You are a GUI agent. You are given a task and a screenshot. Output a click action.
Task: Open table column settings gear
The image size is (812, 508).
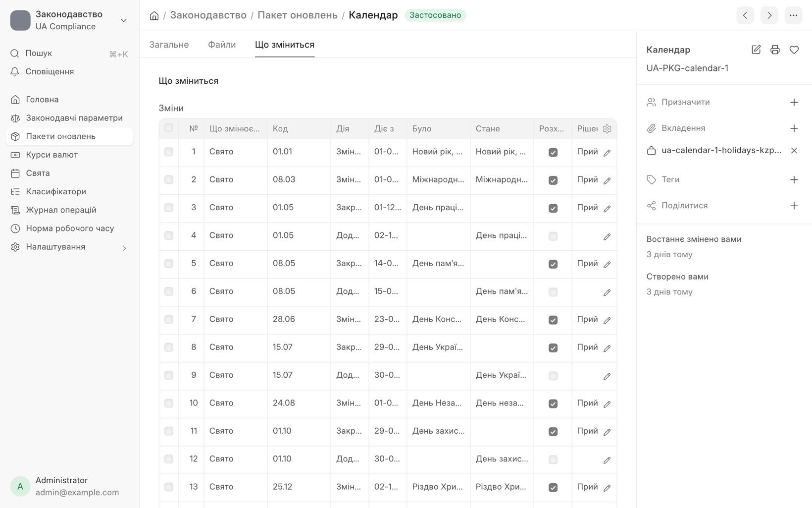click(607, 129)
